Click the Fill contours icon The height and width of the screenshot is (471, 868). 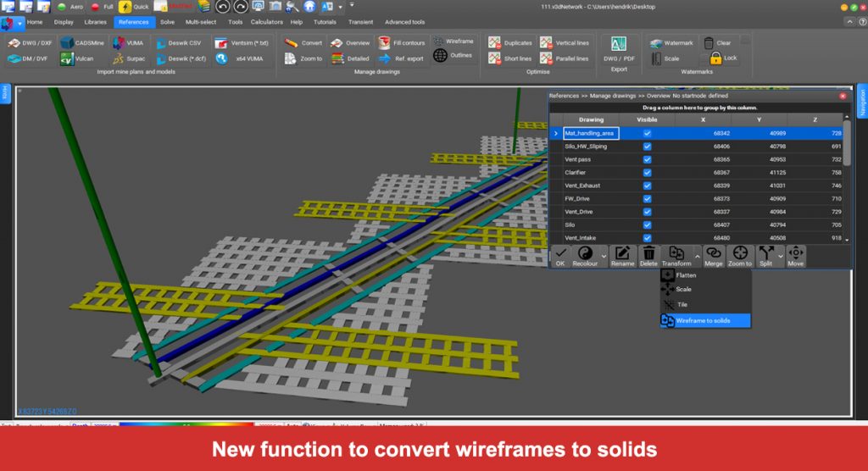pos(385,42)
